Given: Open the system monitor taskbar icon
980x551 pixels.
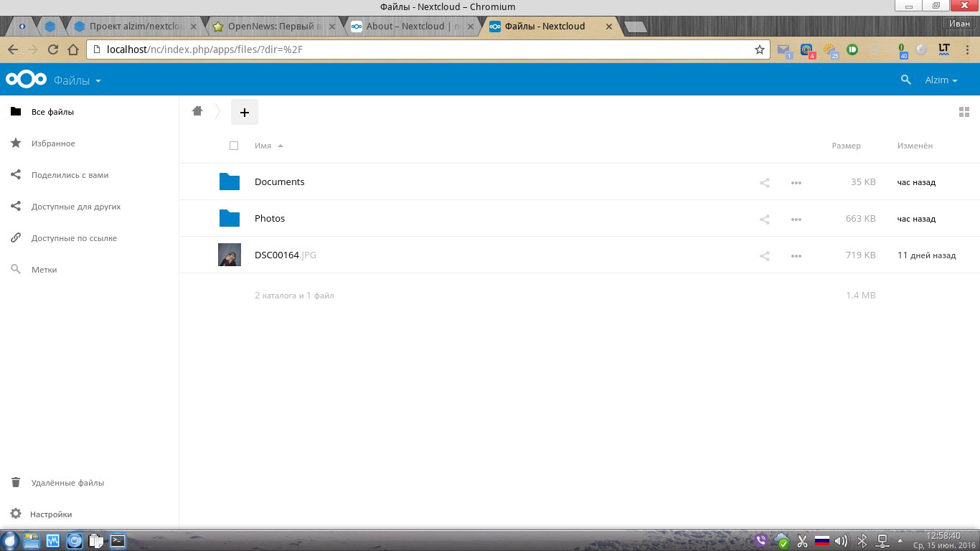Looking at the screenshot, I should click(52, 541).
